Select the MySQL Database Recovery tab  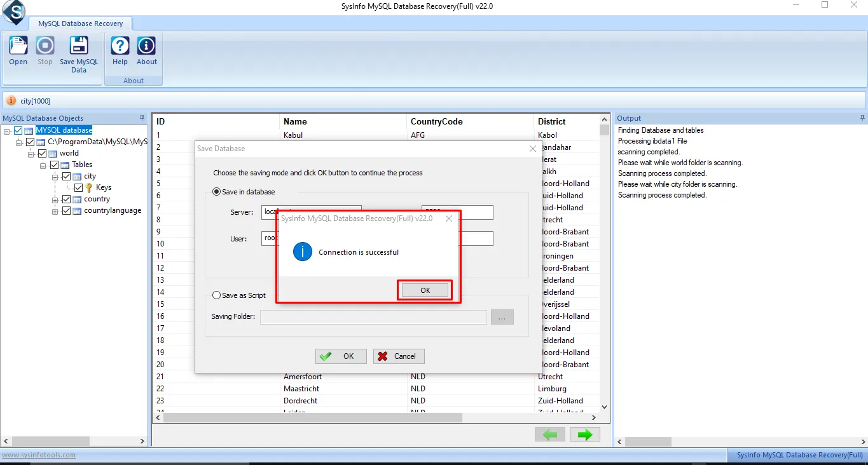point(80,24)
